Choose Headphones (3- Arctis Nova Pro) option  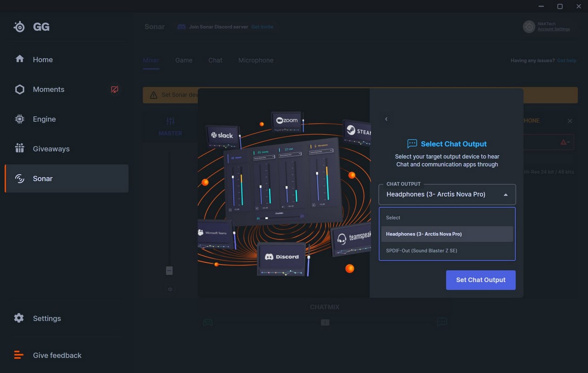pyautogui.click(x=447, y=234)
